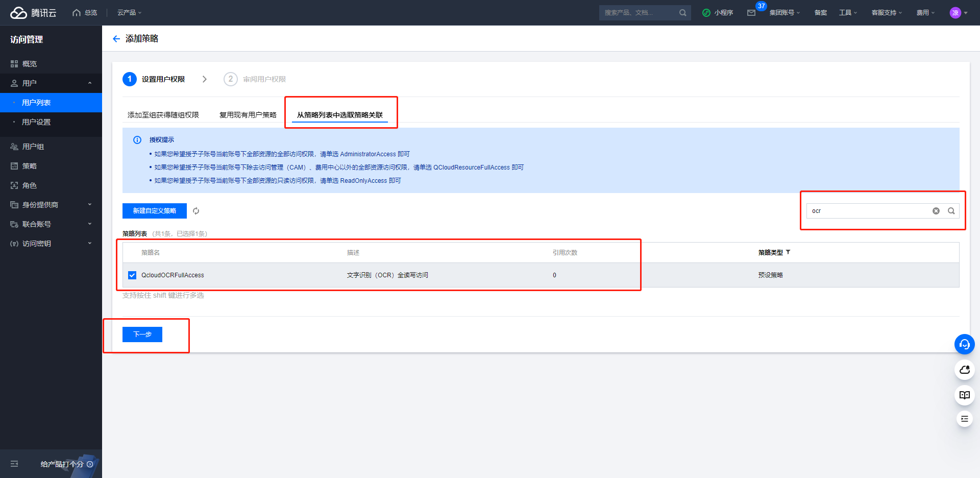Open the documentation book icon
This screenshot has height=478, width=980.
(965, 395)
